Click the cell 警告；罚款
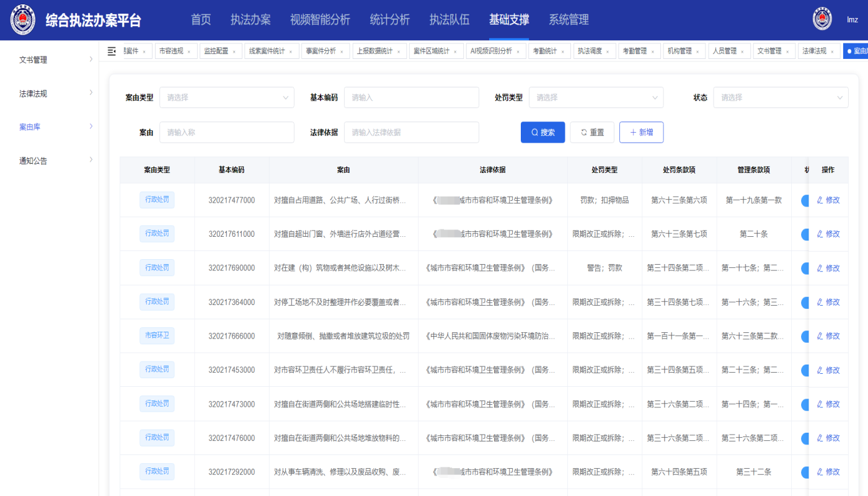The height and width of the screenshot is (496, 868). click(604, 268)
